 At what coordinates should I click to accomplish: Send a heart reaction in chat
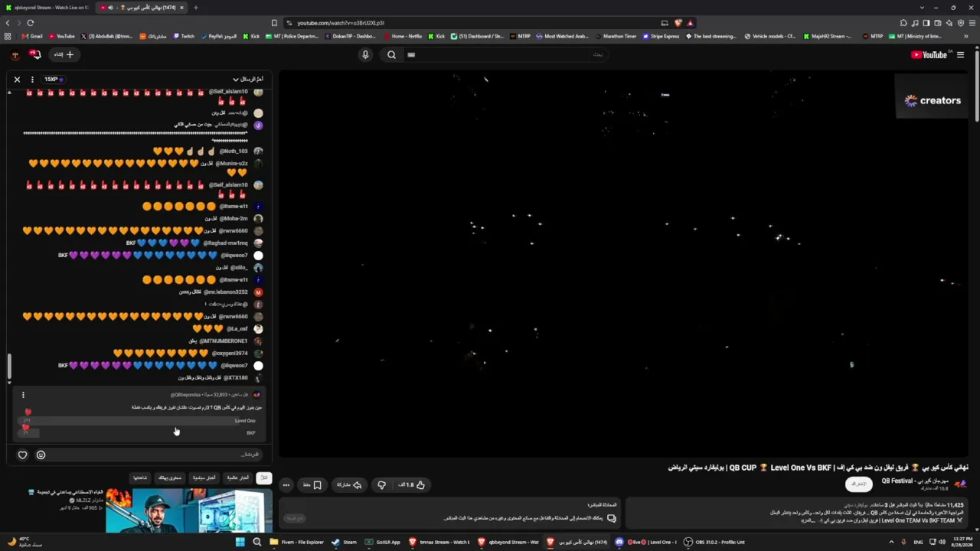pos(22,455)
